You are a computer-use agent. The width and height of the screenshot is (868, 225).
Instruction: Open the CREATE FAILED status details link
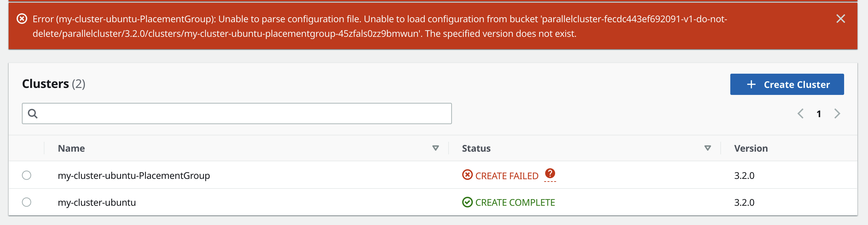(506, 175)
